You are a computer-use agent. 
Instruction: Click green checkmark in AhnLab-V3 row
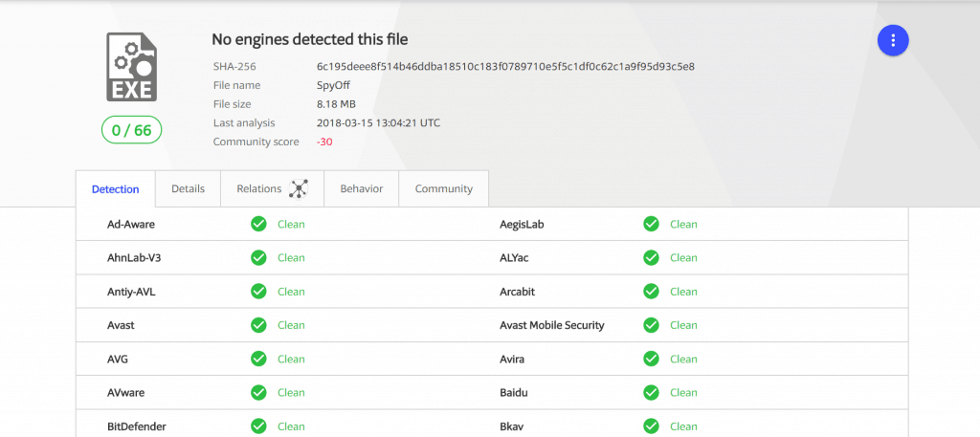click(x=258, y=258)
